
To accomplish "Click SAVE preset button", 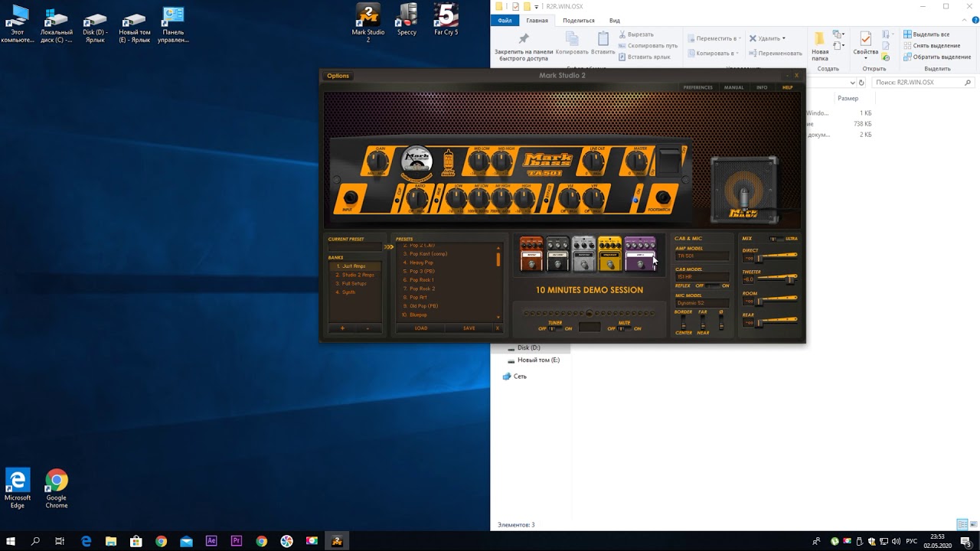I will tap(469, 328).
